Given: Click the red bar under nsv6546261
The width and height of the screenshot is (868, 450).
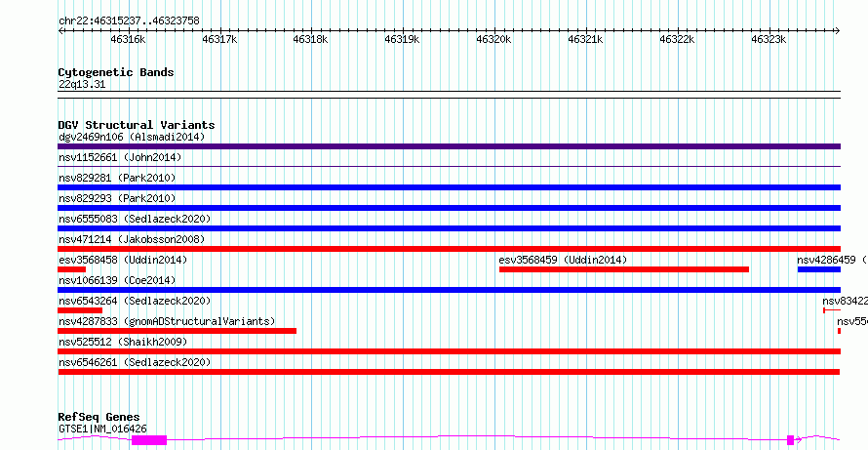Looking at the screenshot, I should pos(449,372).
